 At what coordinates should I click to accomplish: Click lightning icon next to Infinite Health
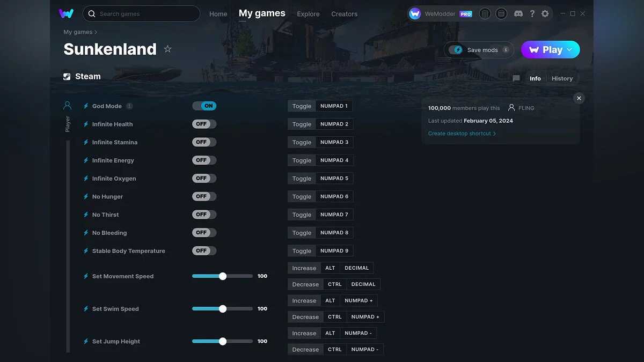86,124
